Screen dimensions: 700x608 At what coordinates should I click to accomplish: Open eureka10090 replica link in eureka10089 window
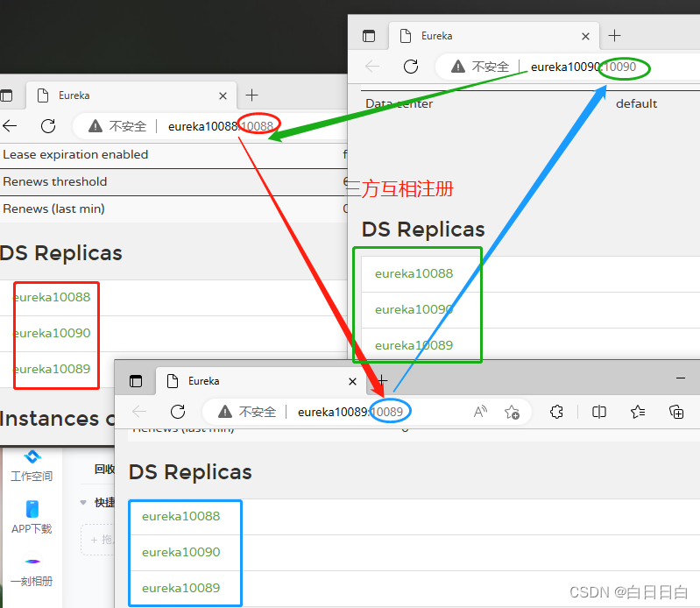(180, 553)
